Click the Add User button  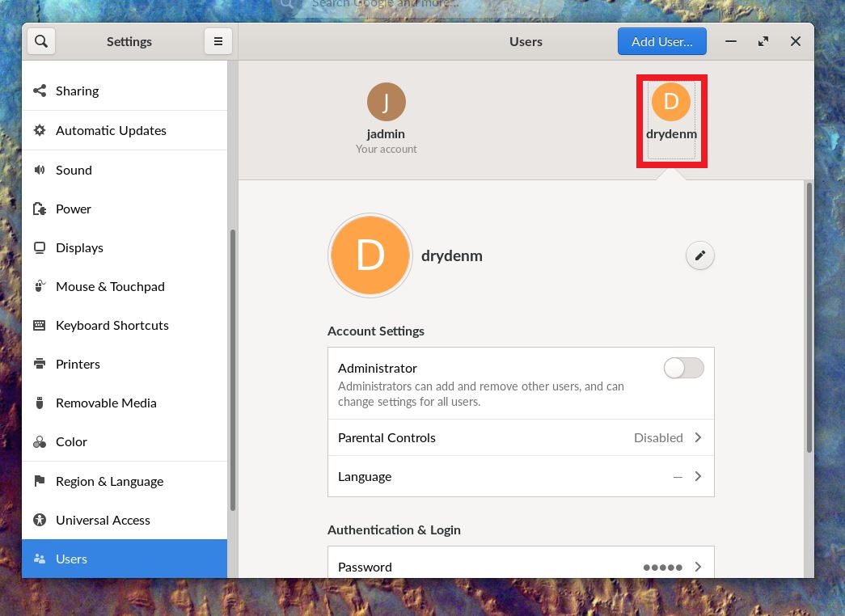tap(661, 41)
